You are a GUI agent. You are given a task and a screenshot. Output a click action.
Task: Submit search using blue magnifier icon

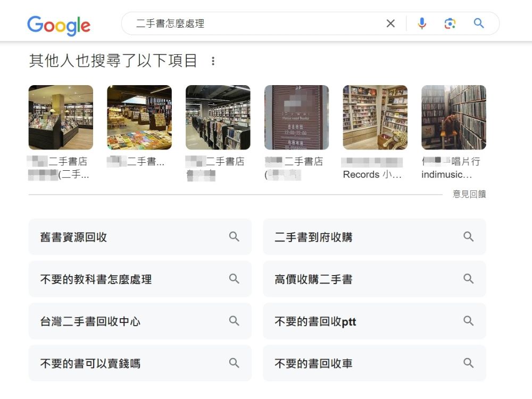point(479,23)
